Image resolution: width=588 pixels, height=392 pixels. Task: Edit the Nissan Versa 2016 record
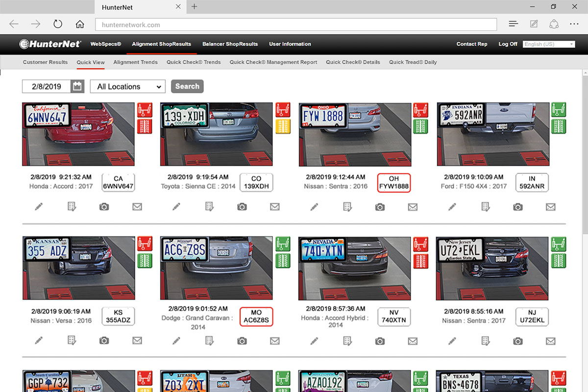point(39,341)
